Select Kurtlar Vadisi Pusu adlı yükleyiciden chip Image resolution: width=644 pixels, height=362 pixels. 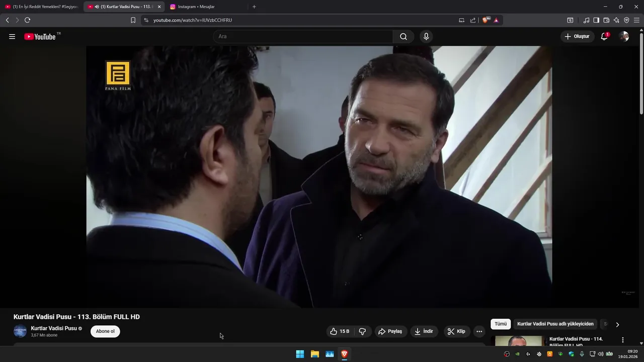click(555, 324)
